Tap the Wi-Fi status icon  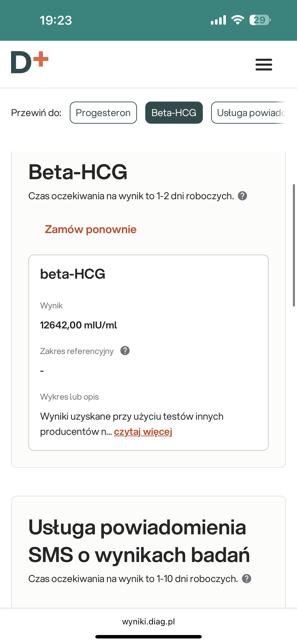pos(238,20)
